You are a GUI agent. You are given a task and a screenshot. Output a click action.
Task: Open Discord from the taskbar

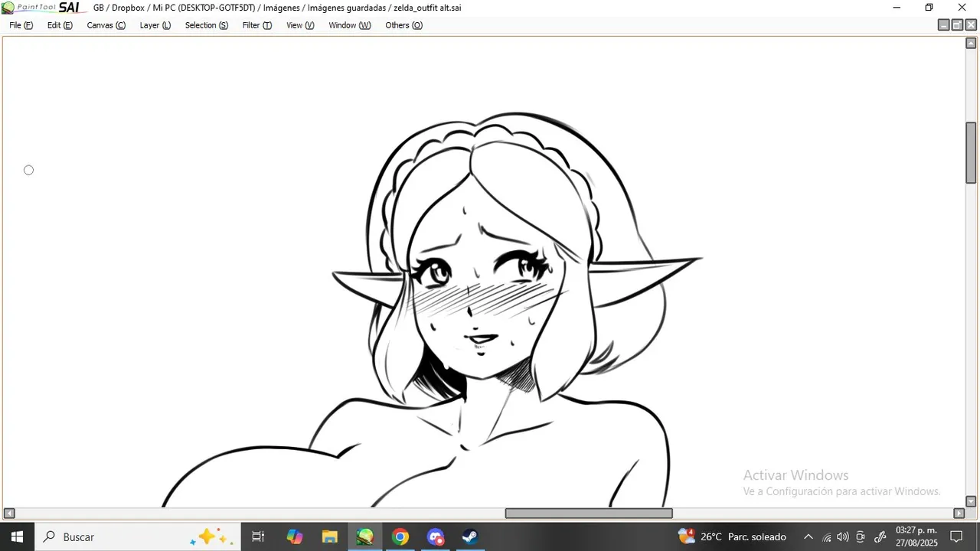tap(435, 536)
